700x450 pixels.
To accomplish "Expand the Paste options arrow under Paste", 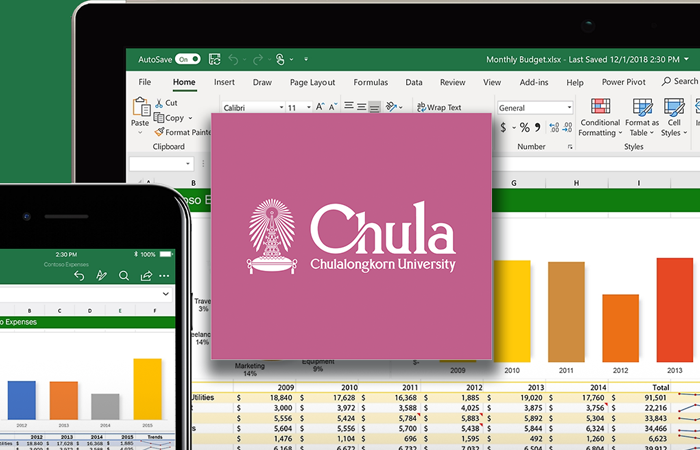I will point(140,133).
